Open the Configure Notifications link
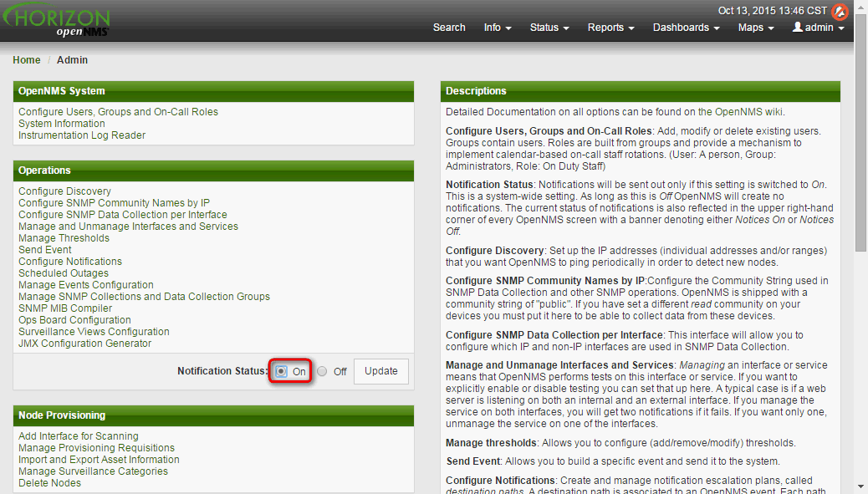Screen dimensions: 868x494 click(x=69, y=261)
